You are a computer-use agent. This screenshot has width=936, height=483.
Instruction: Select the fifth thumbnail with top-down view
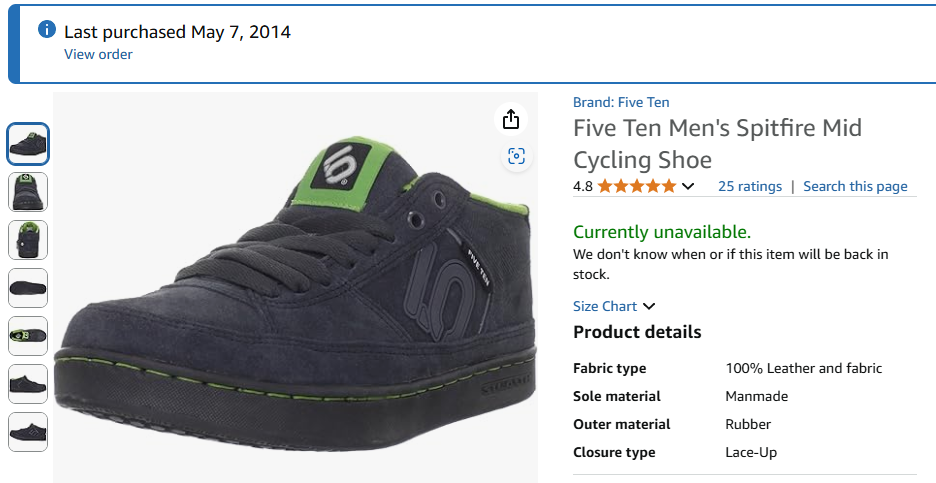(x=28, y=336)
